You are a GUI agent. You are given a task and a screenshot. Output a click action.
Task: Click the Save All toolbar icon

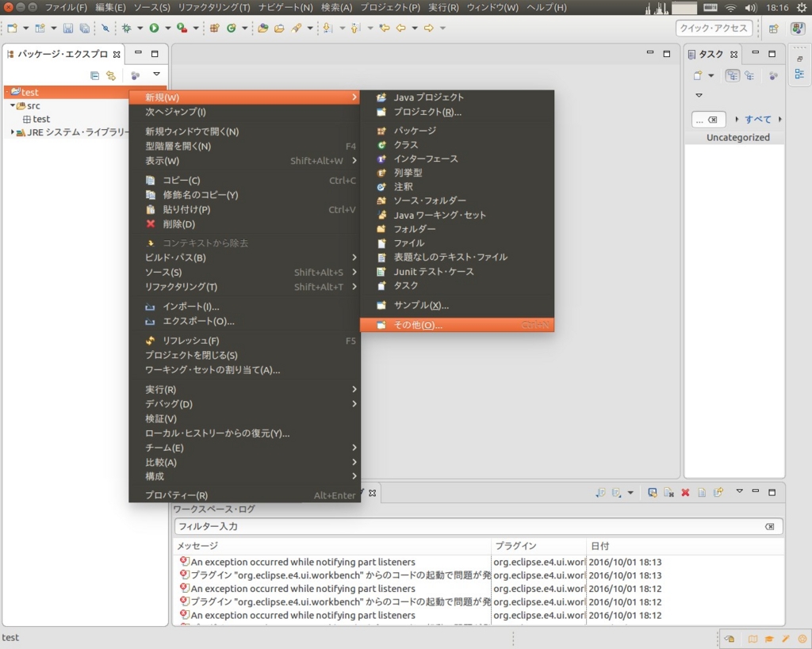[x=84, y=29]
